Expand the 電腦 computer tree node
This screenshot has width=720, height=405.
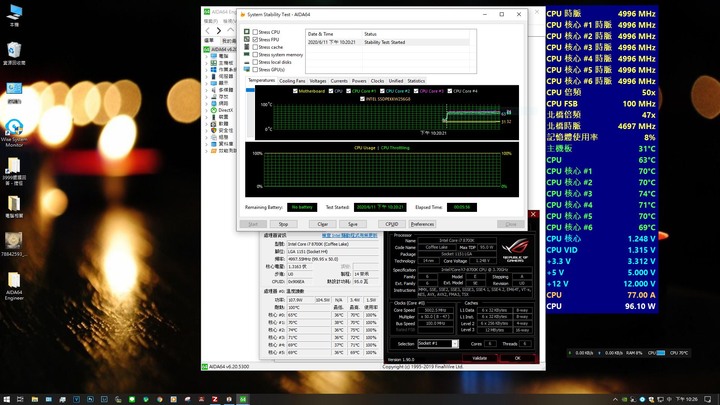pos(206,56)
